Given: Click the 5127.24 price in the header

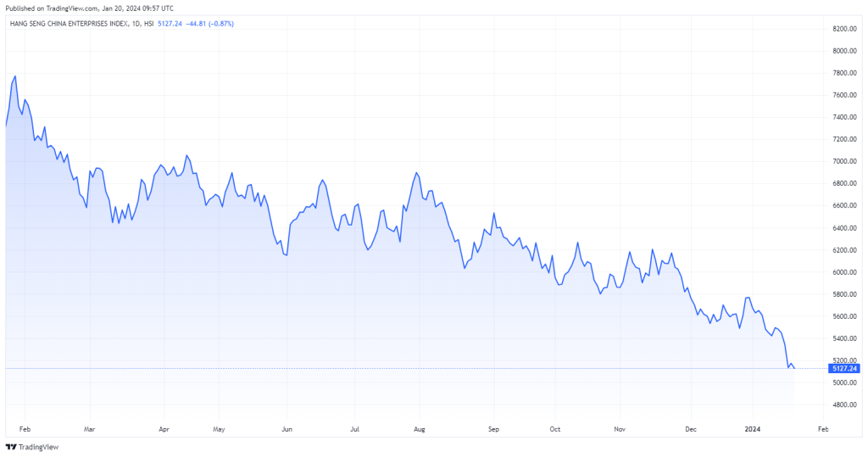Looking at the screenshot, I should [x=171, y=24].
